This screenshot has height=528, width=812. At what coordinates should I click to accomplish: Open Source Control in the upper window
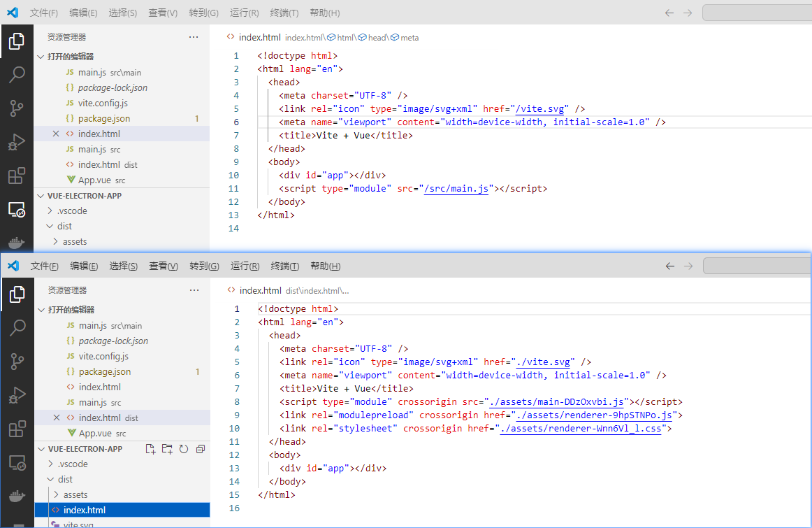tap(16, 108)
